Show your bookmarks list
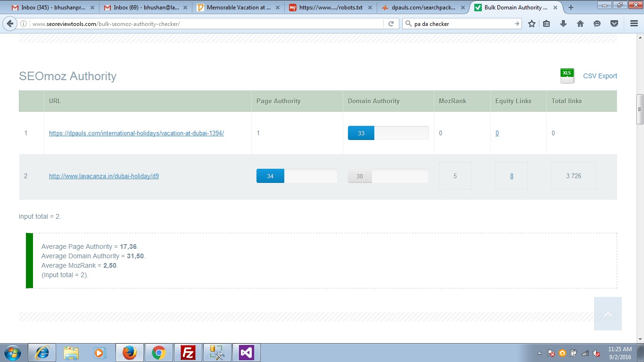644x362 pixels. coord(546,24)
